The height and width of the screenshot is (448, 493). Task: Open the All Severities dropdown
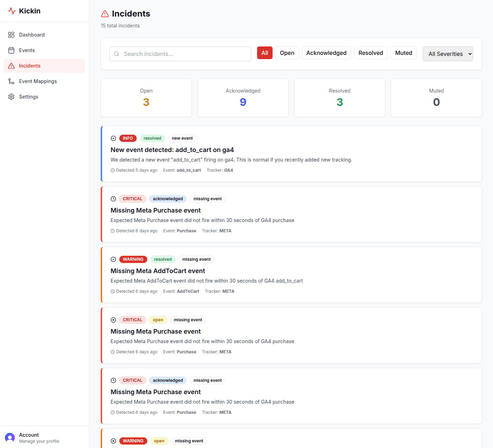[x=448, y=53]
